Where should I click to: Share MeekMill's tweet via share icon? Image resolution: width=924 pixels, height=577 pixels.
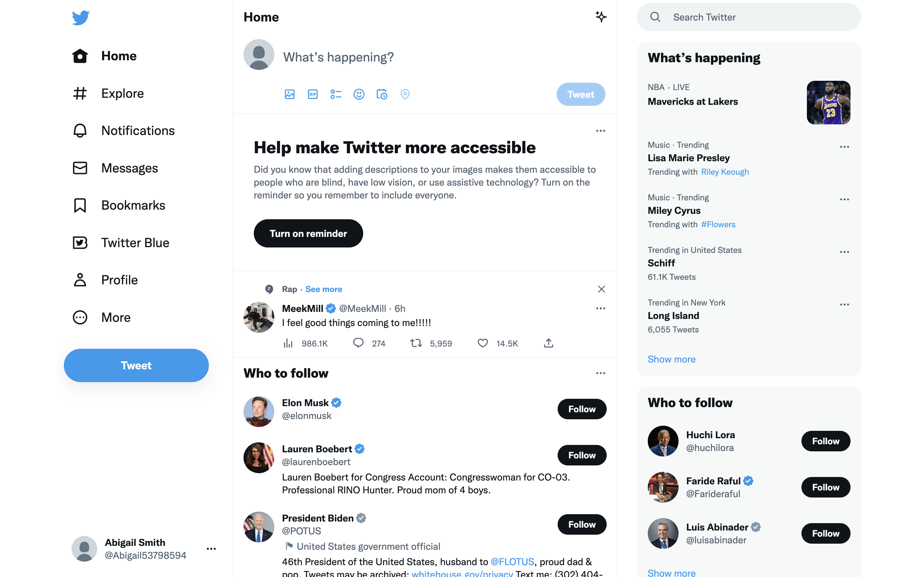(x=548, y=343)
